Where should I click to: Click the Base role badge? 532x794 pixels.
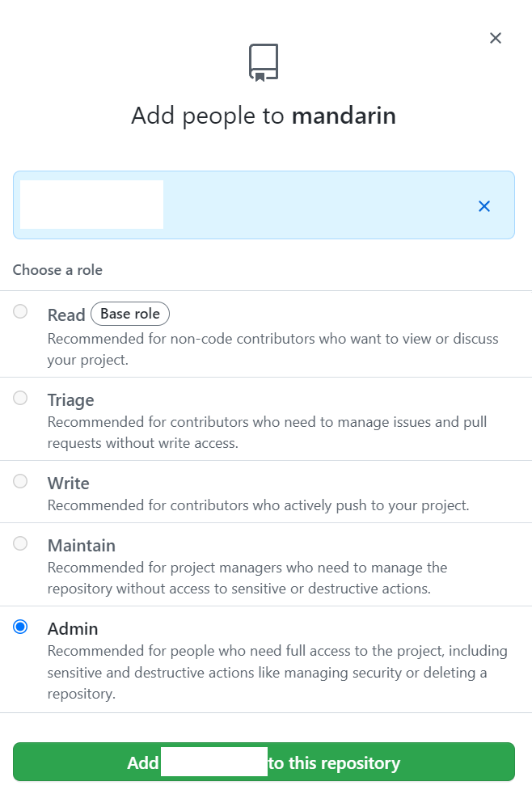(x=130, y=314)
